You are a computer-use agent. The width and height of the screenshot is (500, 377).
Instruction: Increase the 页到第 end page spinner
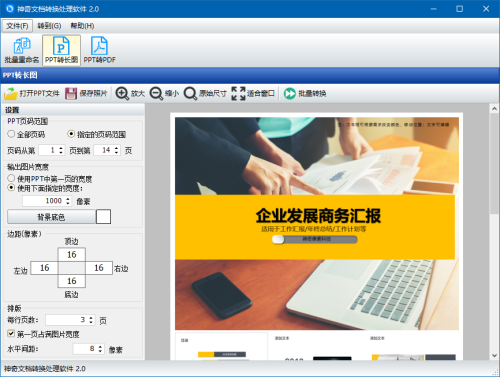pos(116,148)
